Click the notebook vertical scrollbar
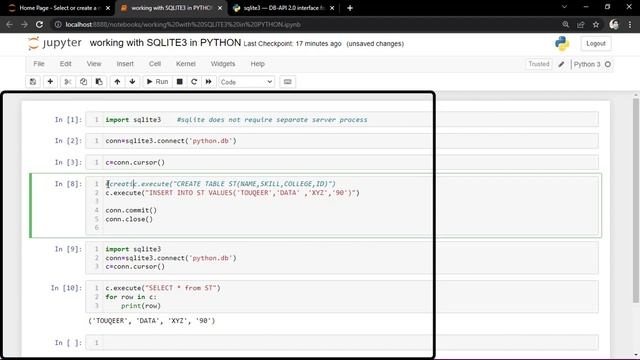The width and height of the screenshot is (640, 360). pyautogui.click(x=636, y=200)
